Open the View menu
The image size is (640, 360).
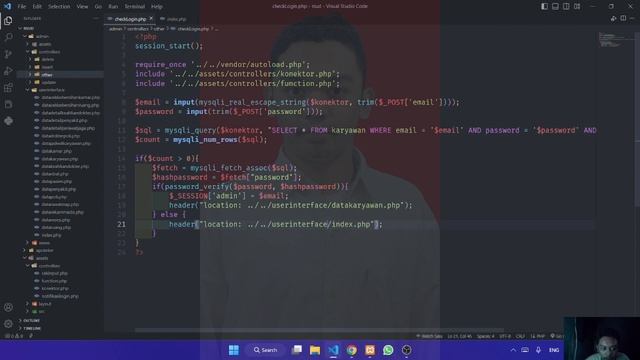pos(82,7)
